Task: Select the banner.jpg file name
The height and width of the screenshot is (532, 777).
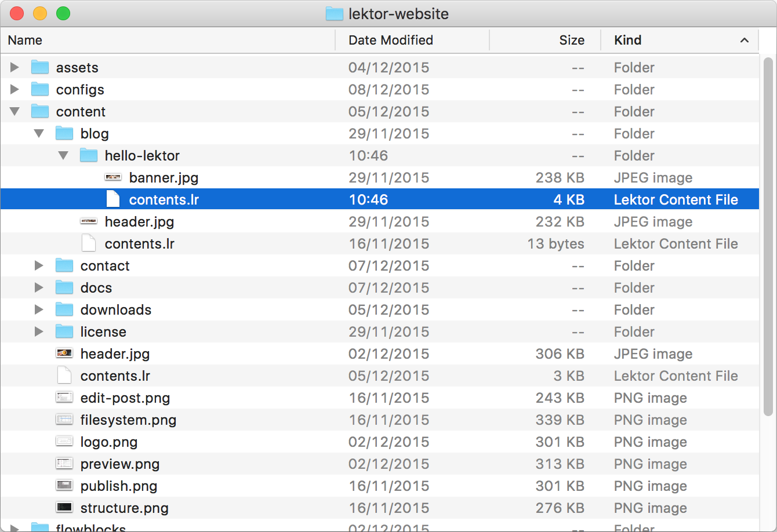Action: coord(164,177)
